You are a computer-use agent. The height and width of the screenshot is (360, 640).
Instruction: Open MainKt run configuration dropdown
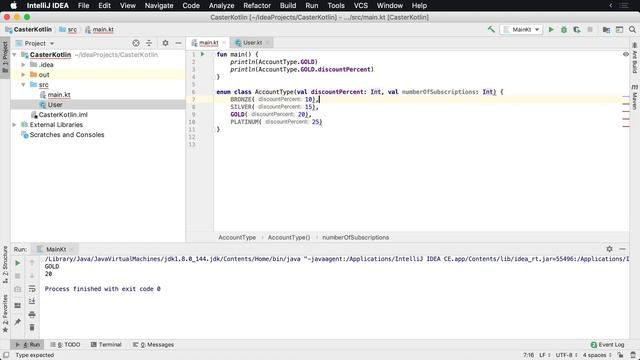521,29
